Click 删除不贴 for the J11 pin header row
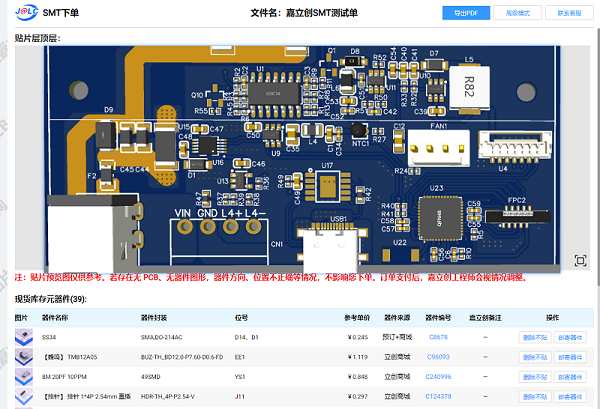 tap(535, 396)
